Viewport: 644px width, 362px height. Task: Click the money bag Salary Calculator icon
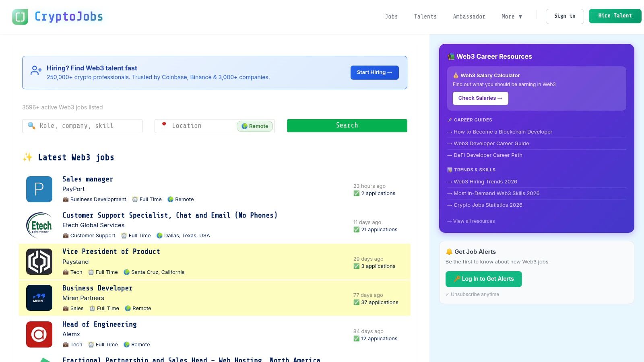coord(456,76)
